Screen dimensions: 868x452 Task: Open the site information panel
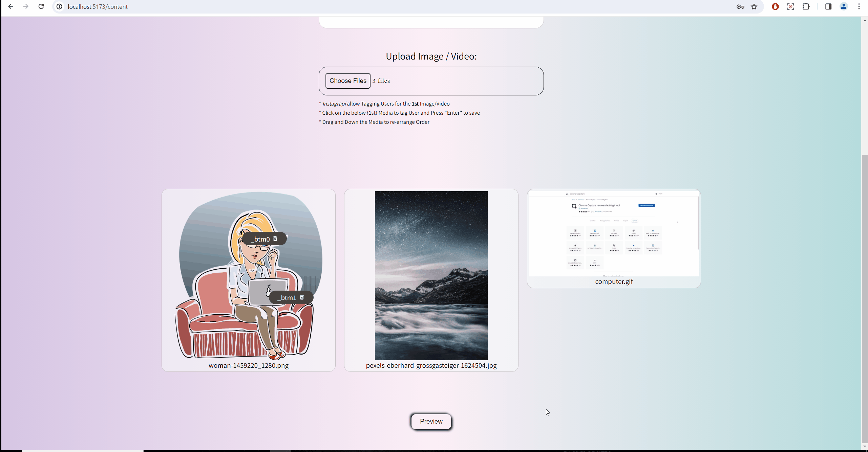[59, 6]
